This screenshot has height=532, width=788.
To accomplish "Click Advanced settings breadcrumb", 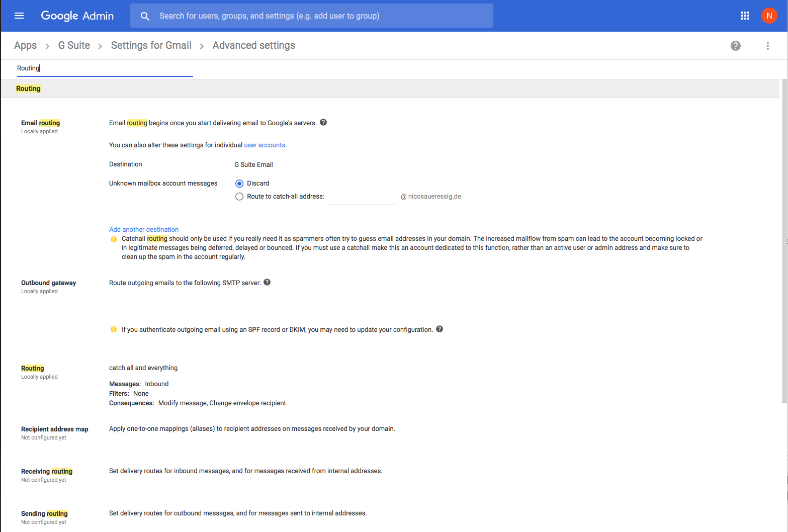I will point(254,45).
